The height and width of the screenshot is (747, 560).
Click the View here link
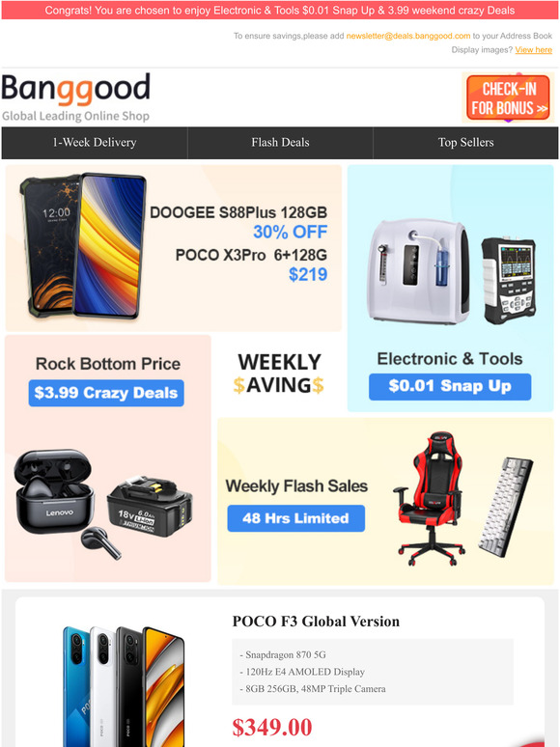533,49
